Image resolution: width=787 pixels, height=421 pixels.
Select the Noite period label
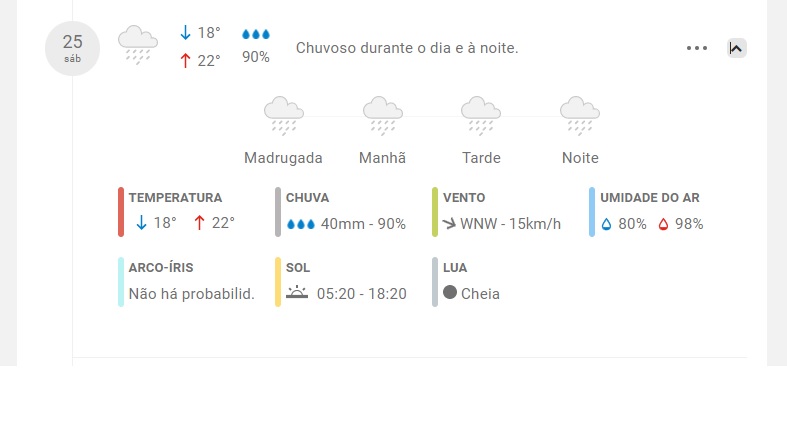pyautogui.click(x=580, y=158)
